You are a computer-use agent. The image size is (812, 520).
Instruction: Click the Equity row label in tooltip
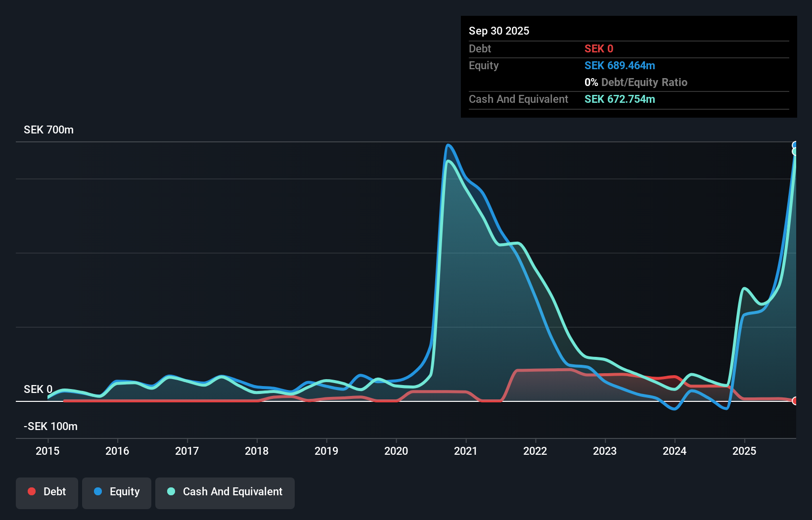[484, 65]
